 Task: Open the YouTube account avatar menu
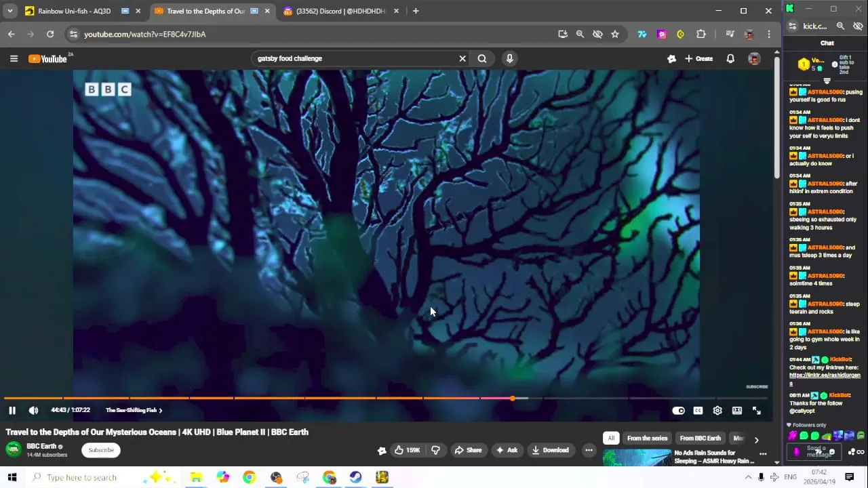[x=754, y=59]
